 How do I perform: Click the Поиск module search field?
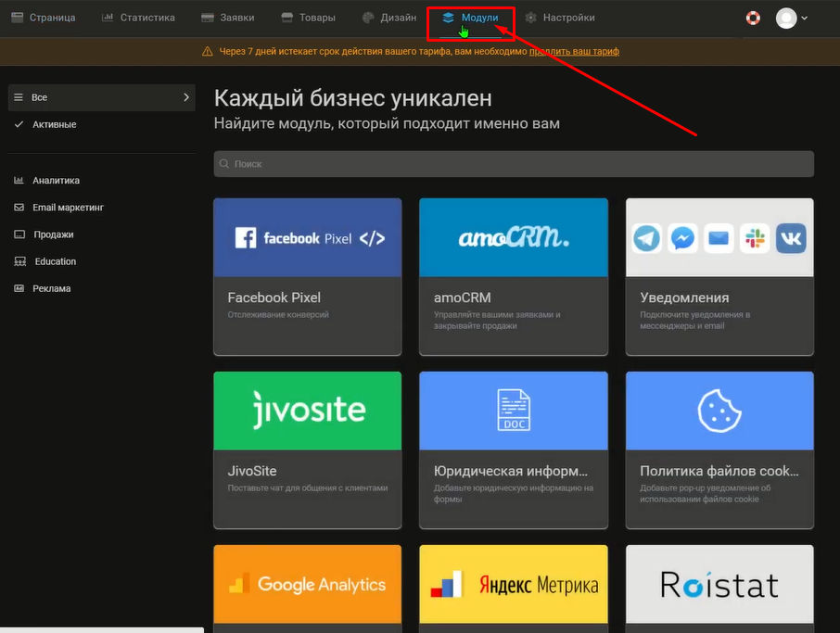[x=514, y=164]
